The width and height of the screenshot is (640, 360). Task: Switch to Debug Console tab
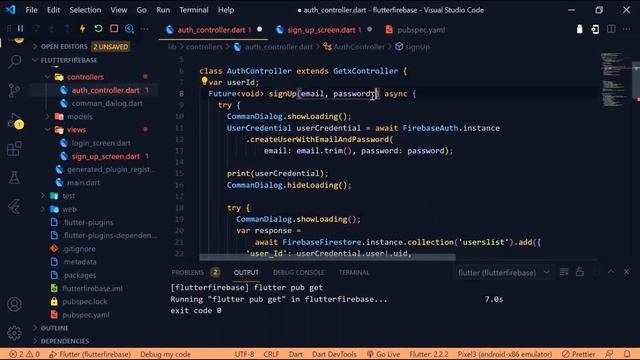click(298, 272)
